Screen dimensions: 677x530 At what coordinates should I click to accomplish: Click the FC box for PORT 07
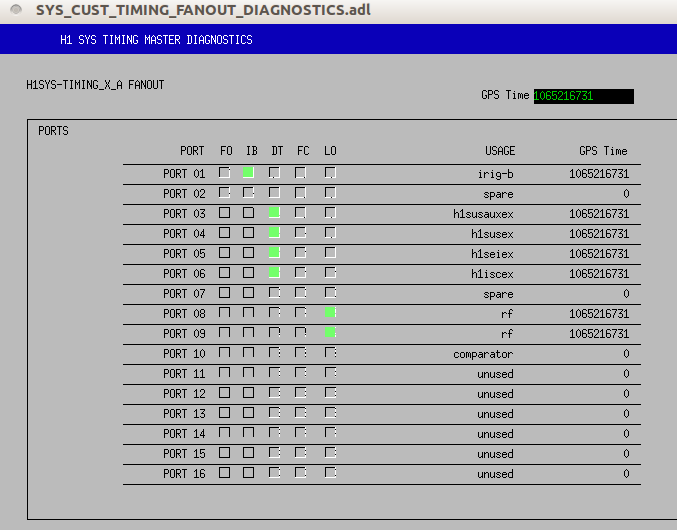click(300, 293)
